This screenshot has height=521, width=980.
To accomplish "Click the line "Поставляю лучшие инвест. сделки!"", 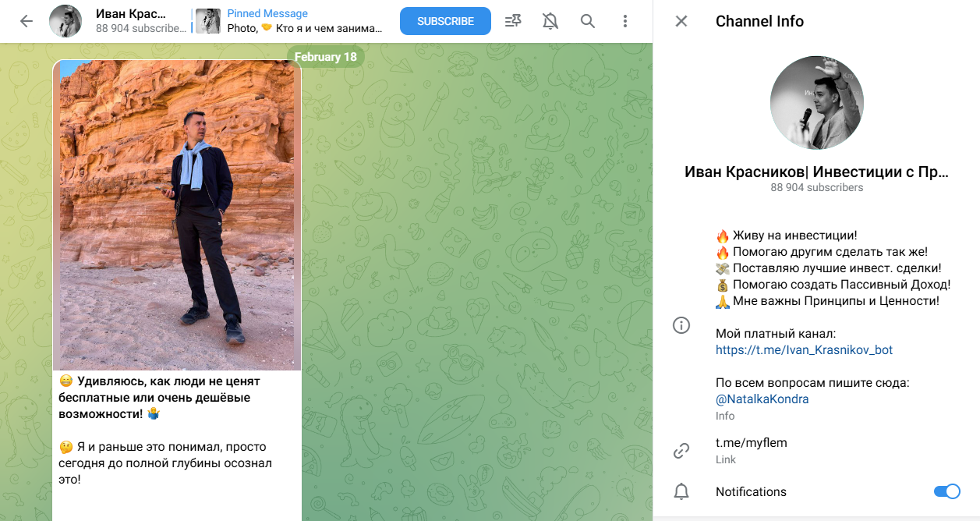I will 830,268.
